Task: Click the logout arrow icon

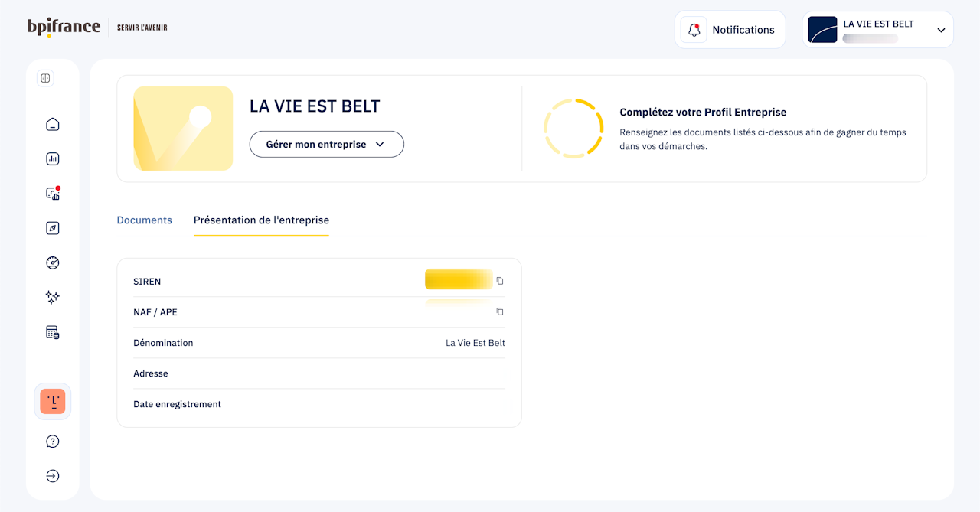Action: 53,476
